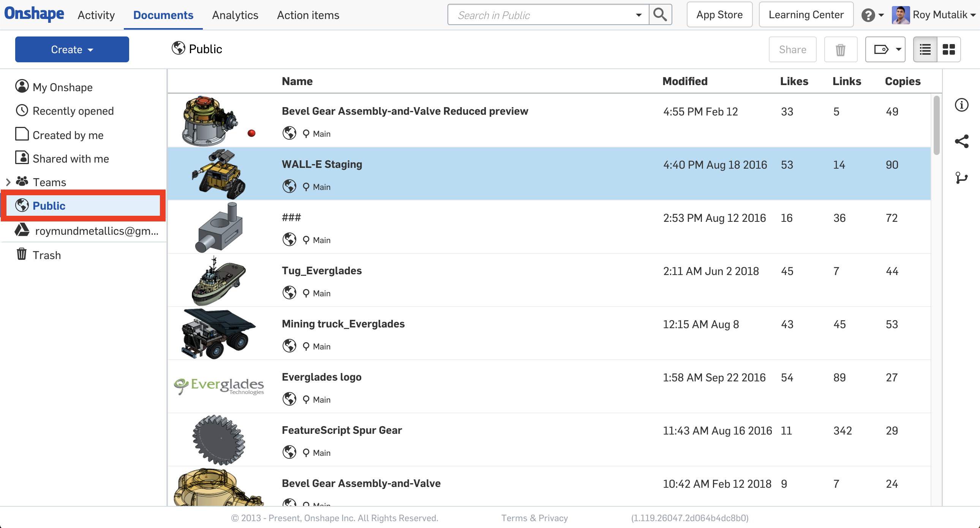Click Main branch icon under Everglades logo
The width and height of the screenshot is (980, 528).
coord(306,400)
